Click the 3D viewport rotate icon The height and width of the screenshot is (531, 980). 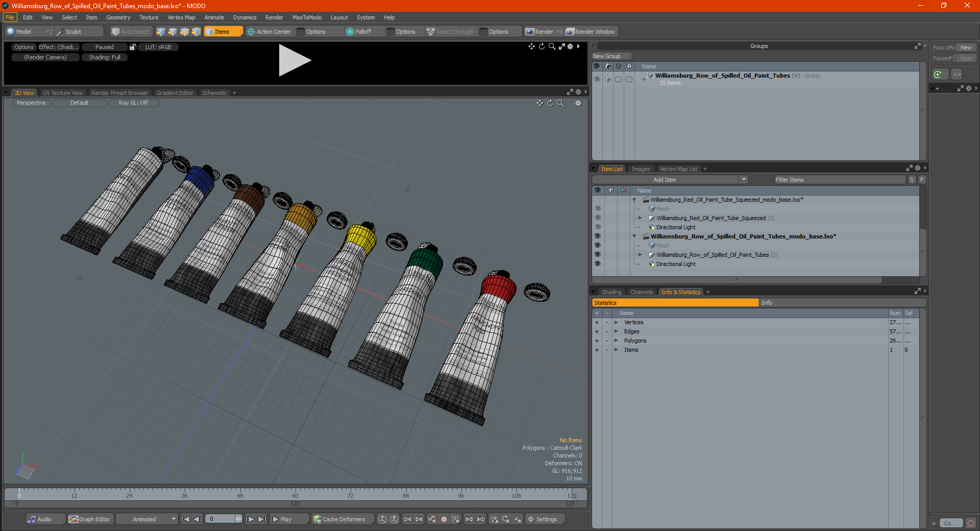(550, 103)
